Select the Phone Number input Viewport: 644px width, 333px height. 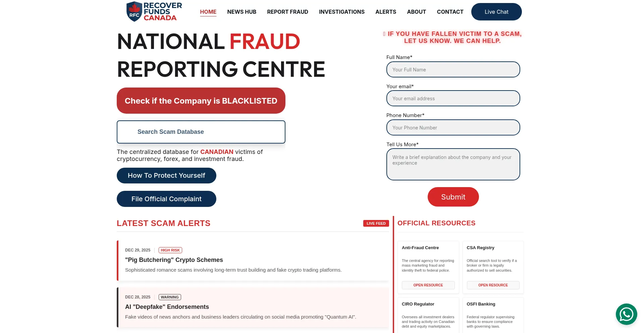[453, 127]
